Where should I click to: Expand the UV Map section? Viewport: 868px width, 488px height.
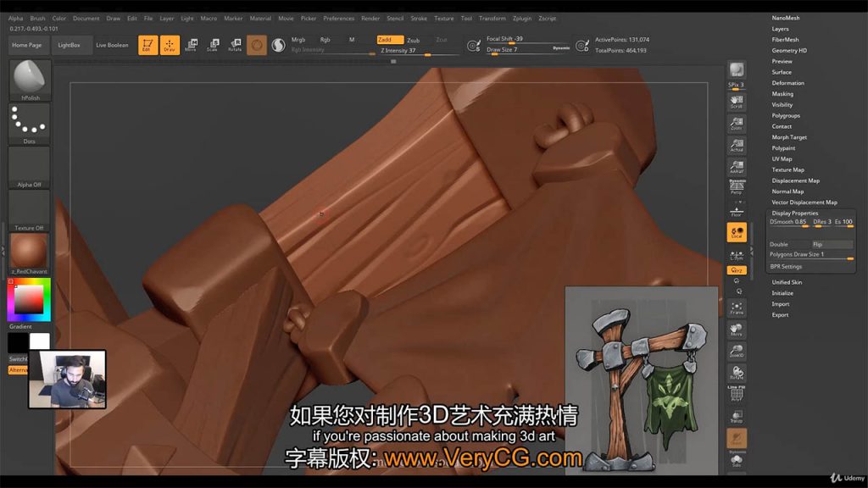click(782, 158)
